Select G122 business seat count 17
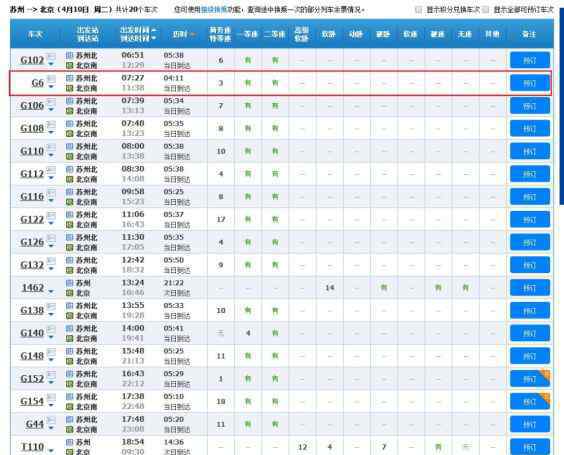Image resolution: width=564 pixels, height=455 pixels. point(221,219)
